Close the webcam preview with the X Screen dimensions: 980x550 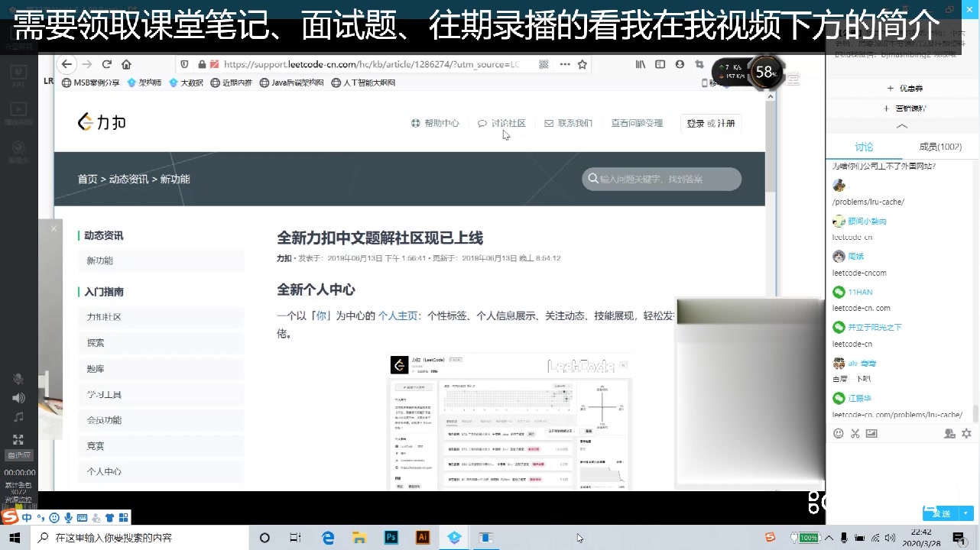tap(54, 228)
